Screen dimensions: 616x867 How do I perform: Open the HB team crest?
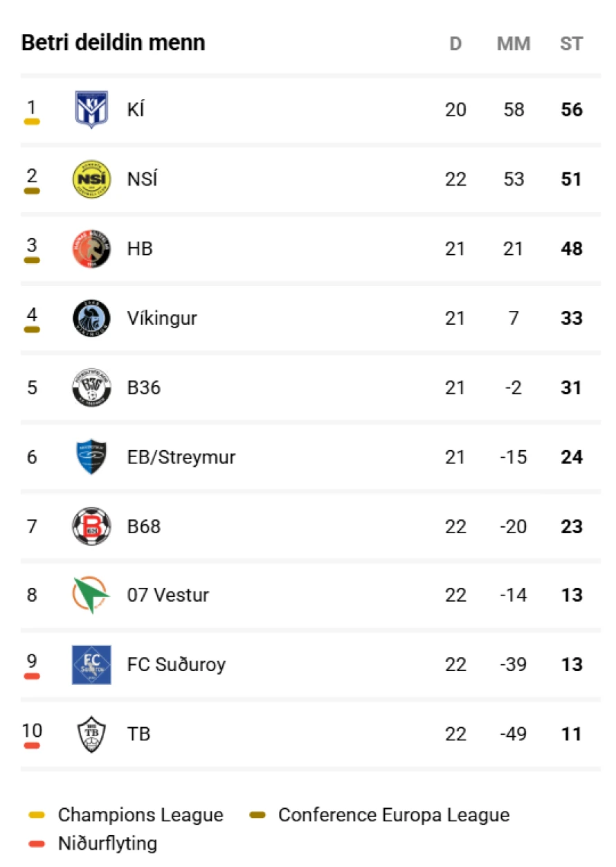[x=91, y=249]
